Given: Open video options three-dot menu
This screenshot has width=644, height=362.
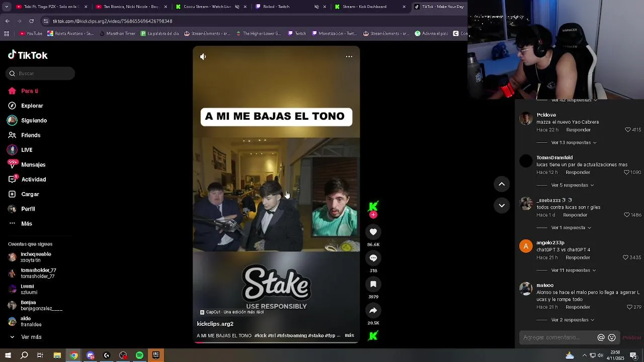Looking at the screenshot, I should coord(349,57).
